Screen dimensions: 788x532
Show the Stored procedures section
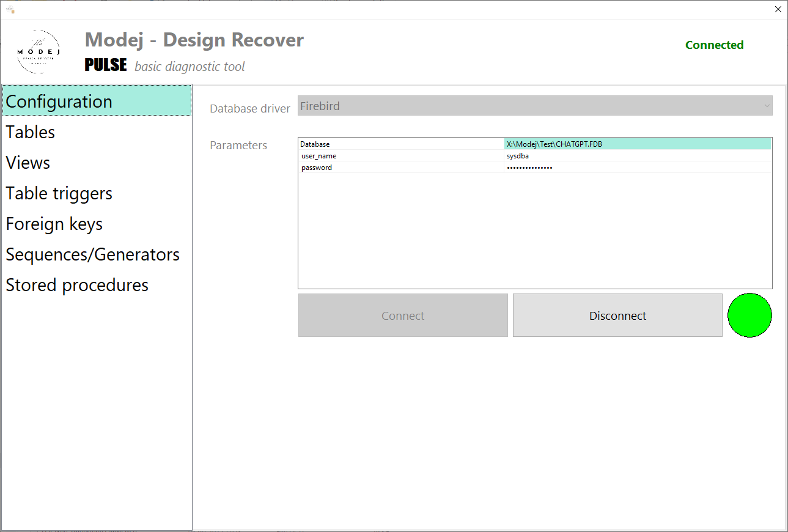[x=97, y=285]
